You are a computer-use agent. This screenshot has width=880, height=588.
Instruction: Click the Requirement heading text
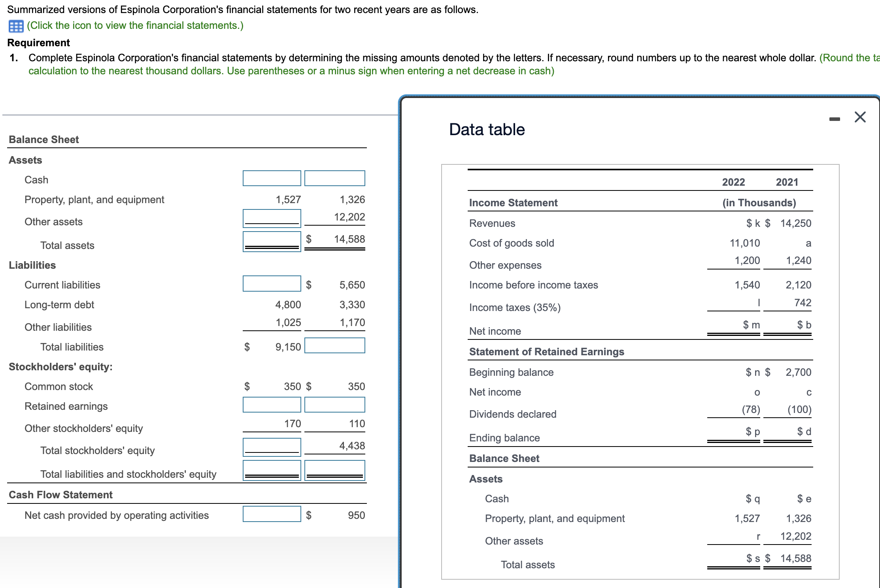pyautogui.click(x=39, y=43)
